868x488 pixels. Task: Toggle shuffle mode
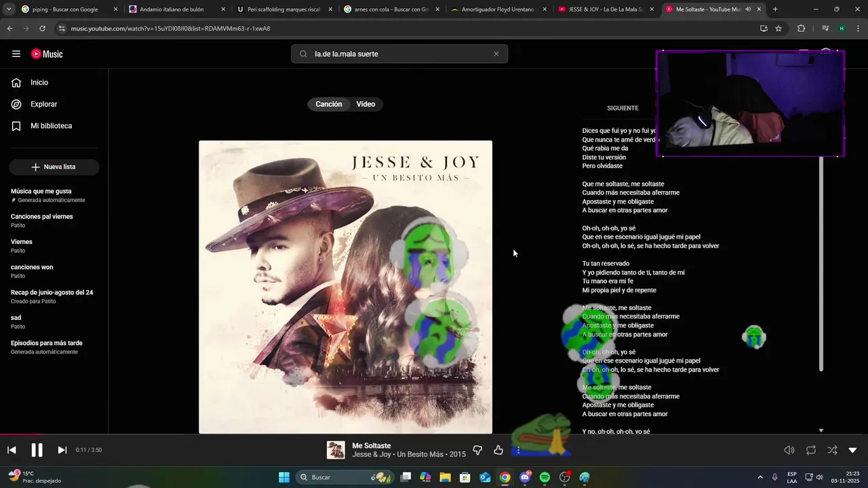click(832, 450)
